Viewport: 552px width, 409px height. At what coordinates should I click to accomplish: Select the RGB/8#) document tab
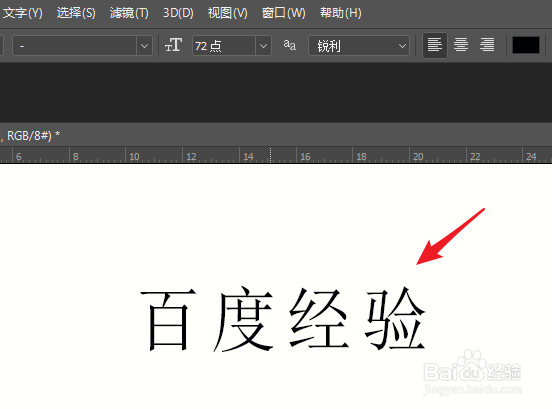[x=30, y=136]
